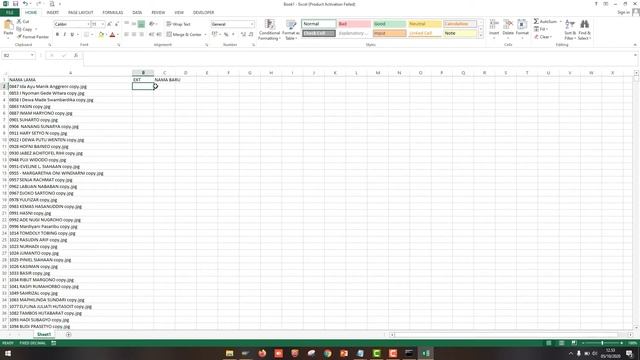Click the AutoSum sigma icon
This screenshot has height=360, width=640.
click(x=536, y=21)
